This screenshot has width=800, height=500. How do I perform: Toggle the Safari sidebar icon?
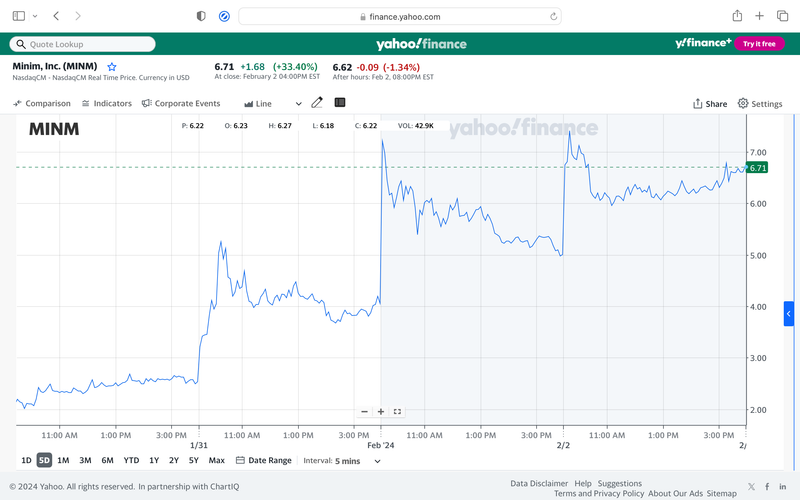(19, 16)
